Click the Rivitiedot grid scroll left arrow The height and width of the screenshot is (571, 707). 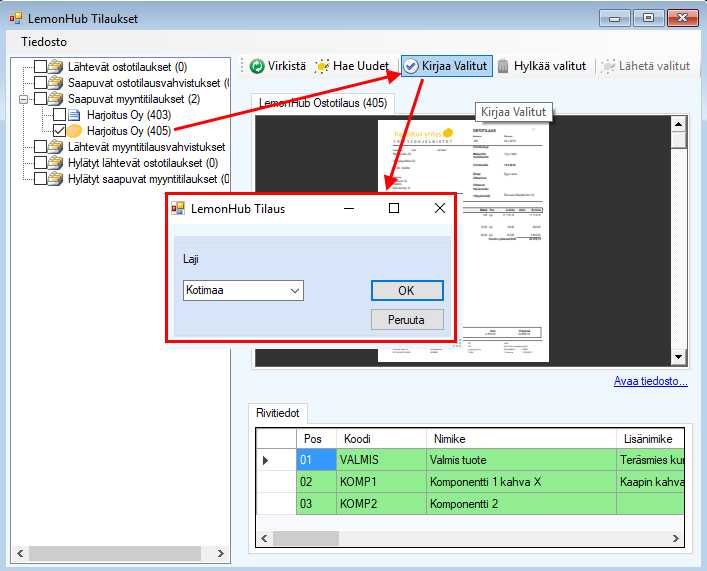264,538
